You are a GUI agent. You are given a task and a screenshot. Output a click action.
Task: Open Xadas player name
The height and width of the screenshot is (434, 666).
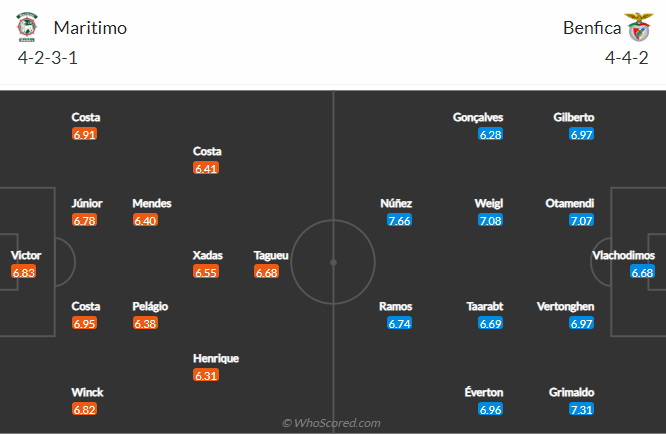(207, 255)
